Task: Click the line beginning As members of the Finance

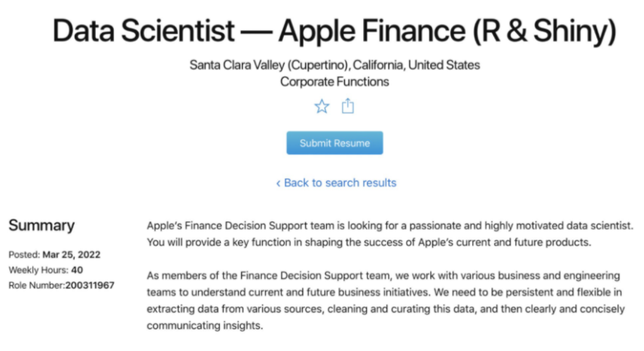Action: 383,276
